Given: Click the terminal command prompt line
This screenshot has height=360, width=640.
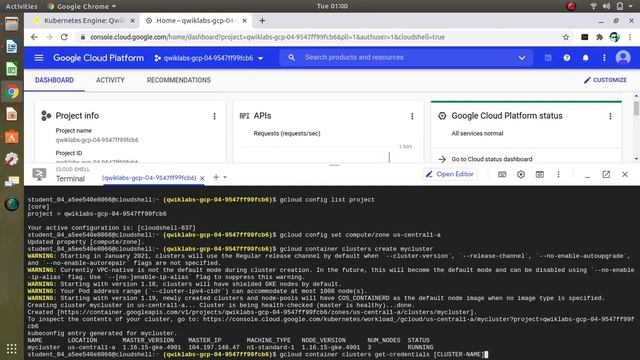Looking at the screenshot, I should click(258, 354).
